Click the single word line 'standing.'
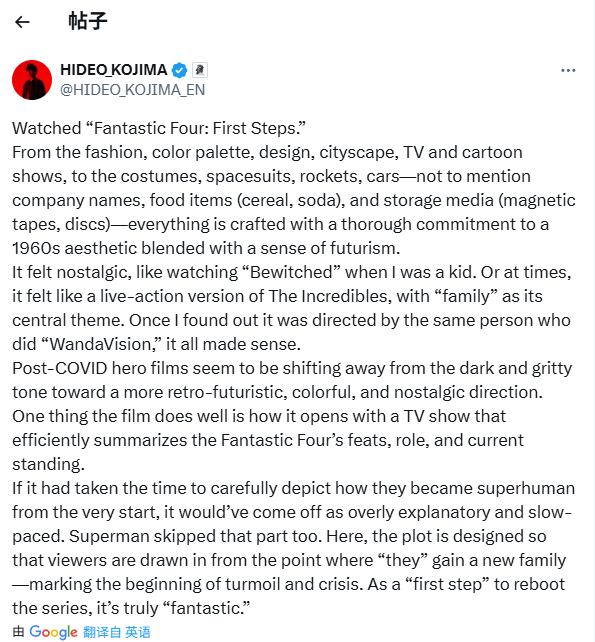 tap(48, 464)
